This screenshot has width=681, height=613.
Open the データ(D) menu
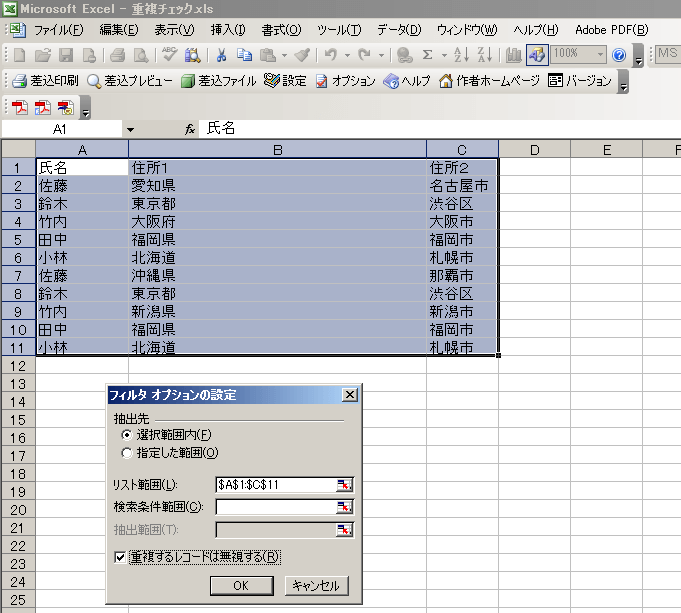[x=398, y=29]
